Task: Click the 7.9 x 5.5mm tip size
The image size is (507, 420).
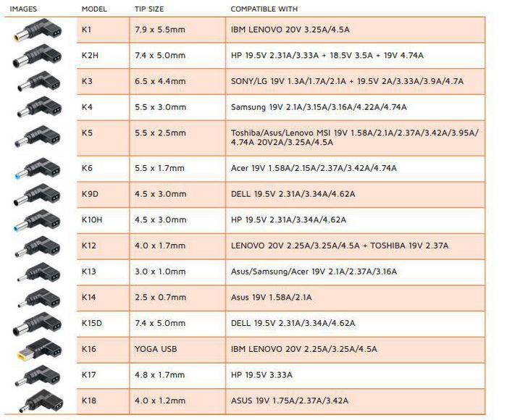Action: coord(160,30)
